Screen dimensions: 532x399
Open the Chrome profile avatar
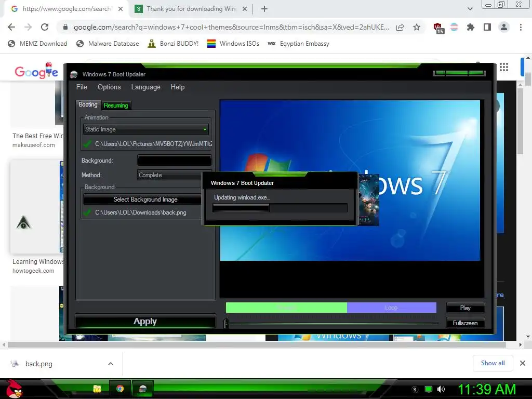tap(504, 27)
